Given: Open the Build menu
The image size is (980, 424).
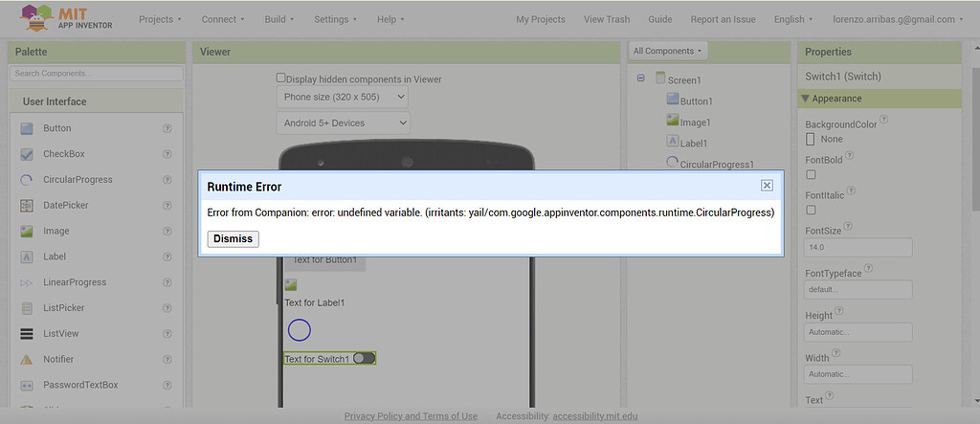Looking at the screenshot, I should [x=280, y=19].
